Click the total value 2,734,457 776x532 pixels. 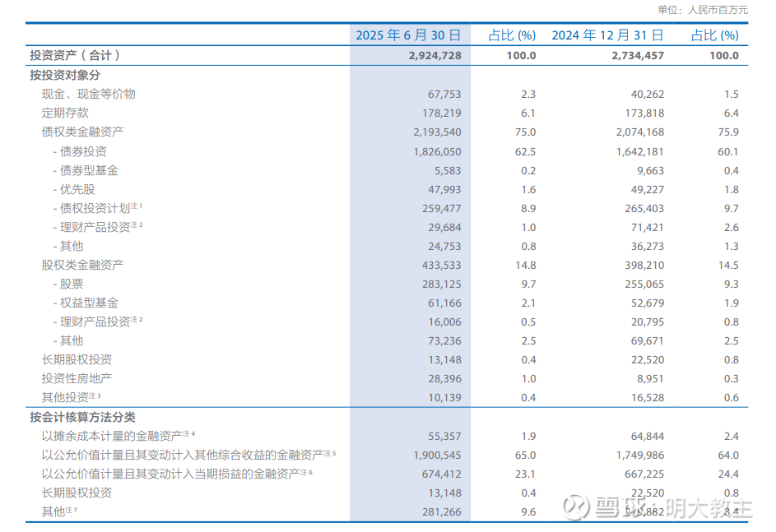[x=638, y=56]
